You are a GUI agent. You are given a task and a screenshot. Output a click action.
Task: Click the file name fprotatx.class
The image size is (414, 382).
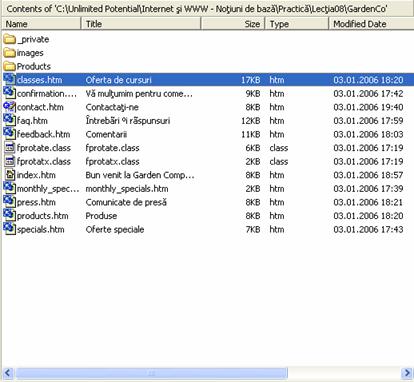pos(44,162)
